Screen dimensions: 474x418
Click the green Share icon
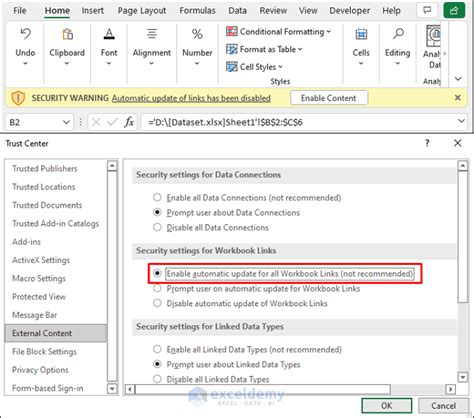pos(454,10)
